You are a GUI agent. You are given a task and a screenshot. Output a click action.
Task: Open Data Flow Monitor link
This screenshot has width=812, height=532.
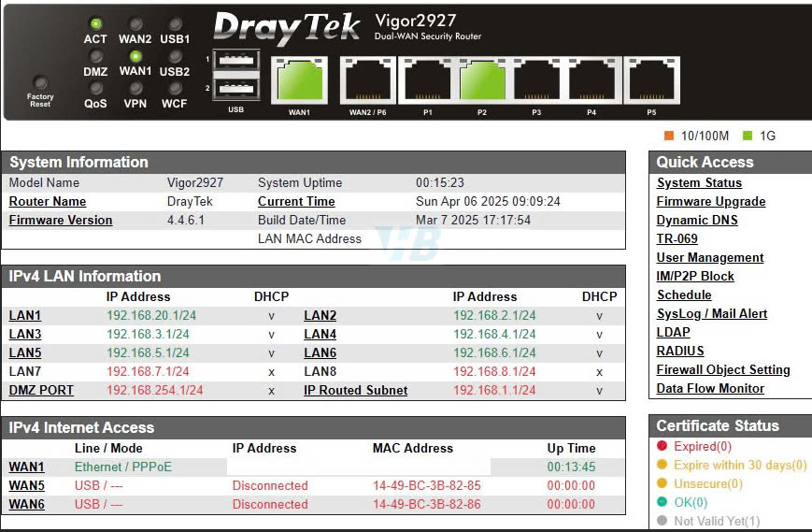tap(710, 388)
